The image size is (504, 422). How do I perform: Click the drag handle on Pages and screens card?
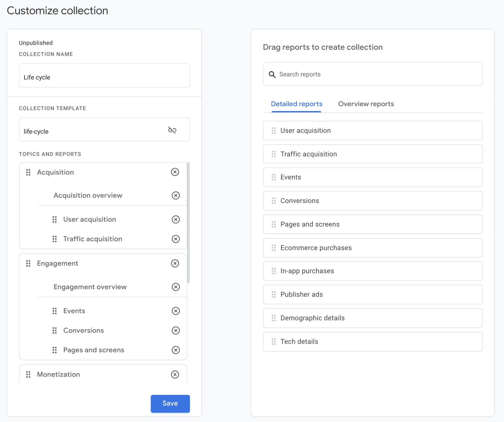coord(274,224)
